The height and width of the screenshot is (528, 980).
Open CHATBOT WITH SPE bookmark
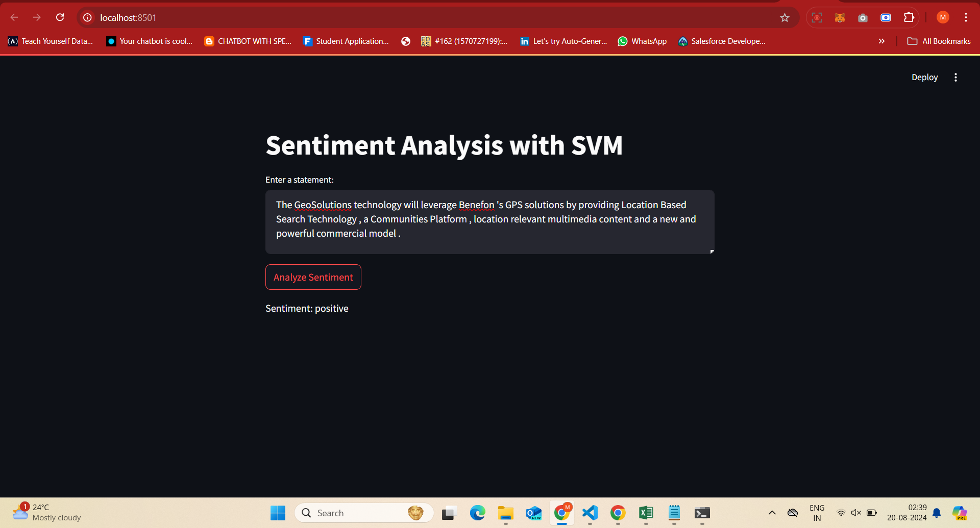[248, 41]
